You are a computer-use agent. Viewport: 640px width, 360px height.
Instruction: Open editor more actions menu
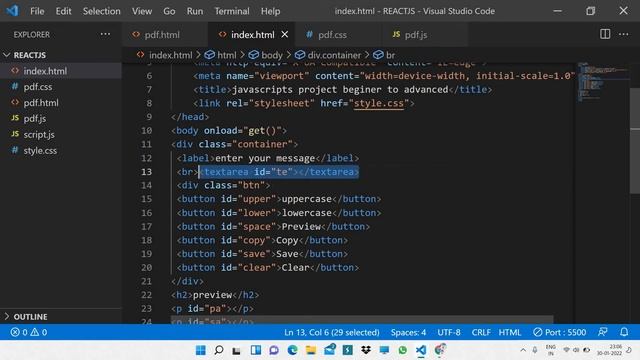[623, 34]
